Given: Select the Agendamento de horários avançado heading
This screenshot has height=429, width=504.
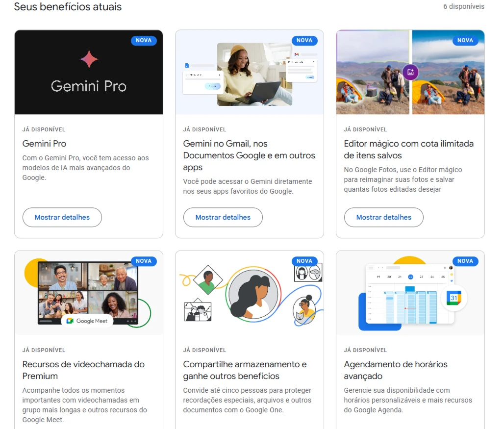Looking at the screenshot, I should tap(395, 370).
